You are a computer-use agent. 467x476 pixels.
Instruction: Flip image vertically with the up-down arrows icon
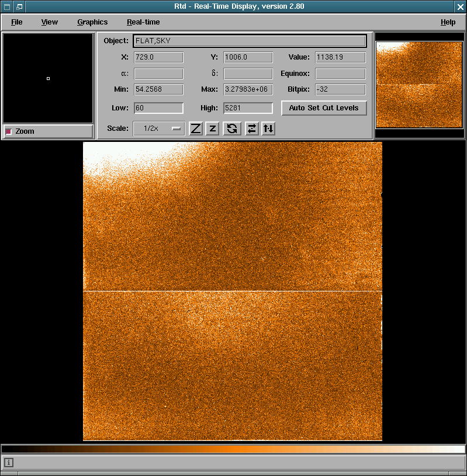coord(268,128)
